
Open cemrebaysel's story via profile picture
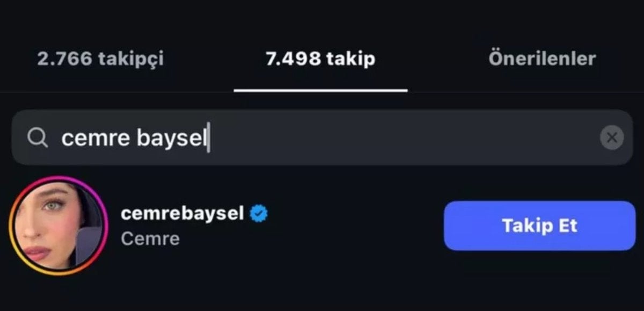click(58, 226)
